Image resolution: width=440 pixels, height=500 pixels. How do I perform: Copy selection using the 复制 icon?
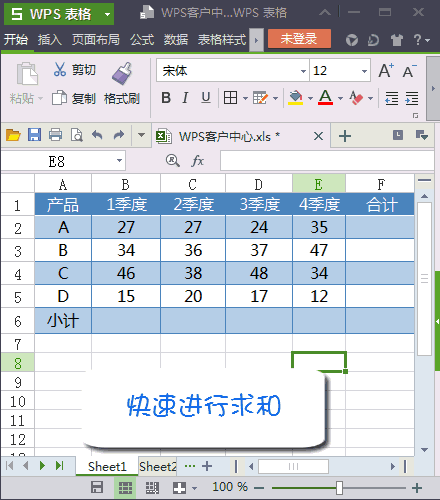click(x=59, y=98)
